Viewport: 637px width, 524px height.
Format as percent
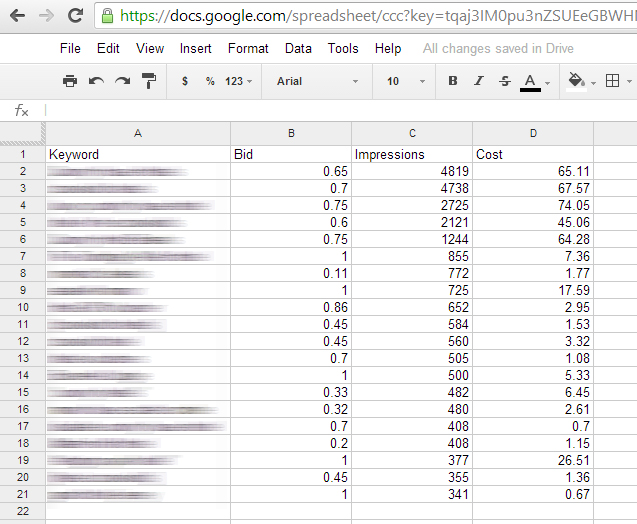point(210,81)
